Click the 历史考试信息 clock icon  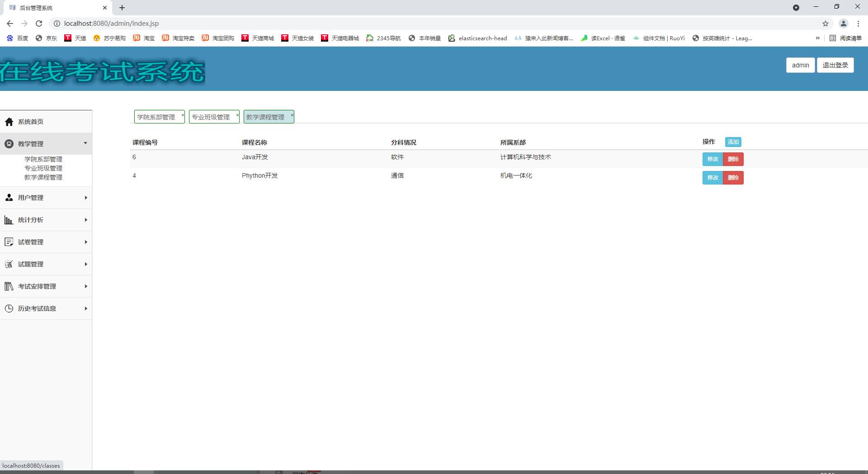(x=9, y=308)
